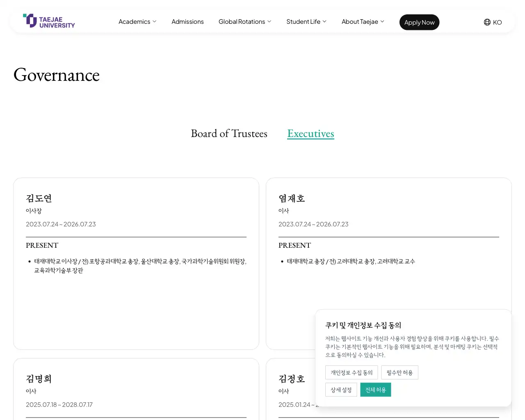Image resolution: width=525 pixels, height=420 pixels.
Task: Click the chevron arrow beside Student Life
Action: click(324, 21)
